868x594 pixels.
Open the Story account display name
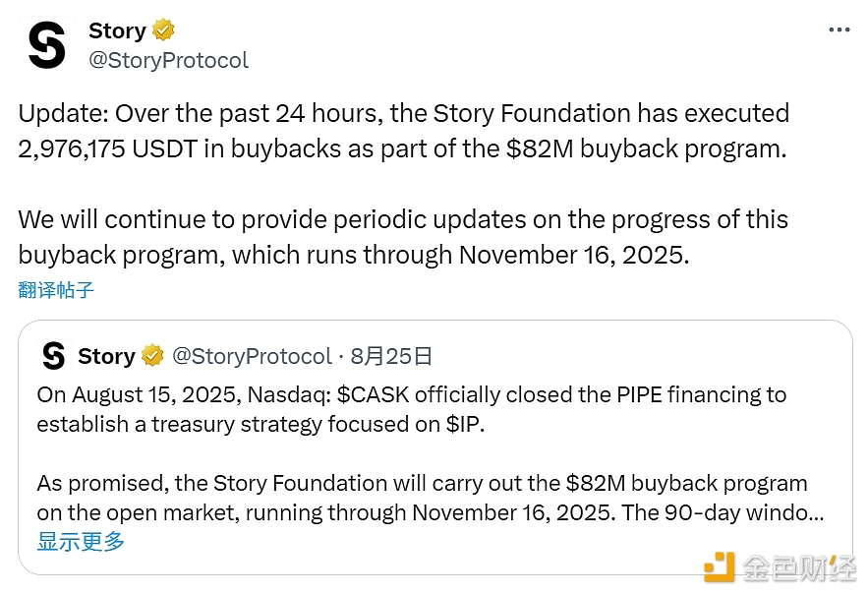(117, 31)
